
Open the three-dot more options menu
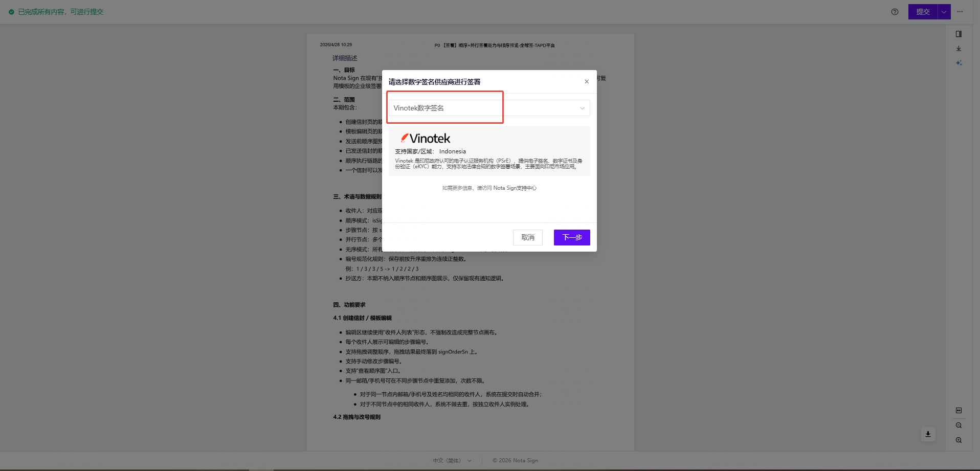(960, 12)
